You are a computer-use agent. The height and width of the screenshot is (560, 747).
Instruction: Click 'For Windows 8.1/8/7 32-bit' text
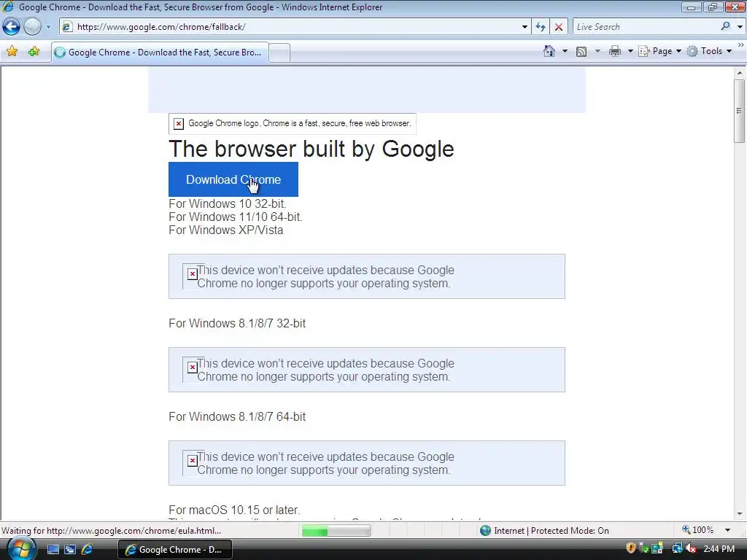237,323
